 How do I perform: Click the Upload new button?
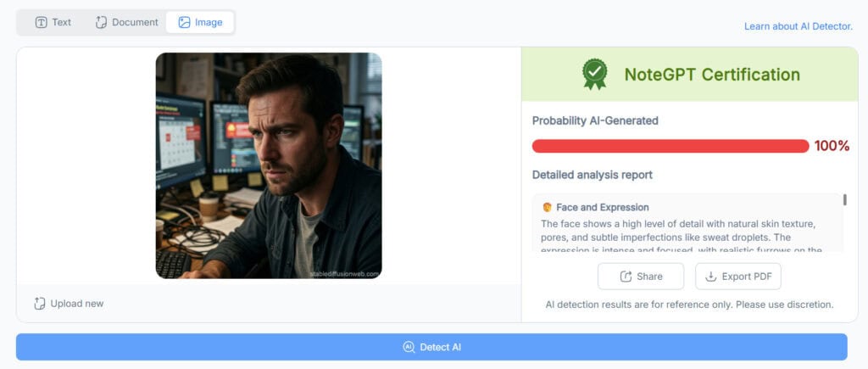coord(69,304)
